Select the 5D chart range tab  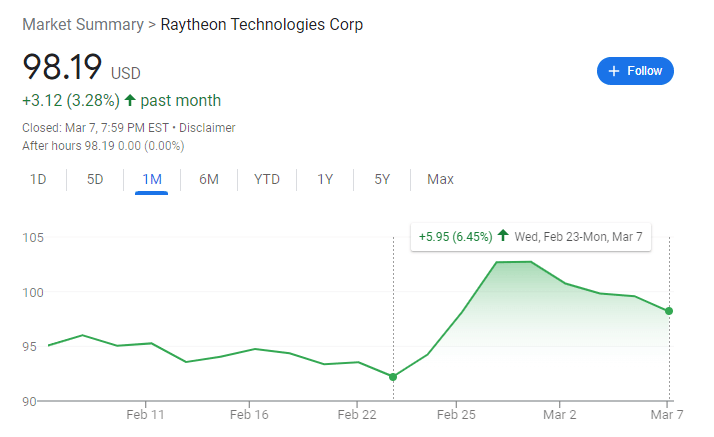click(x=95, y=180)
